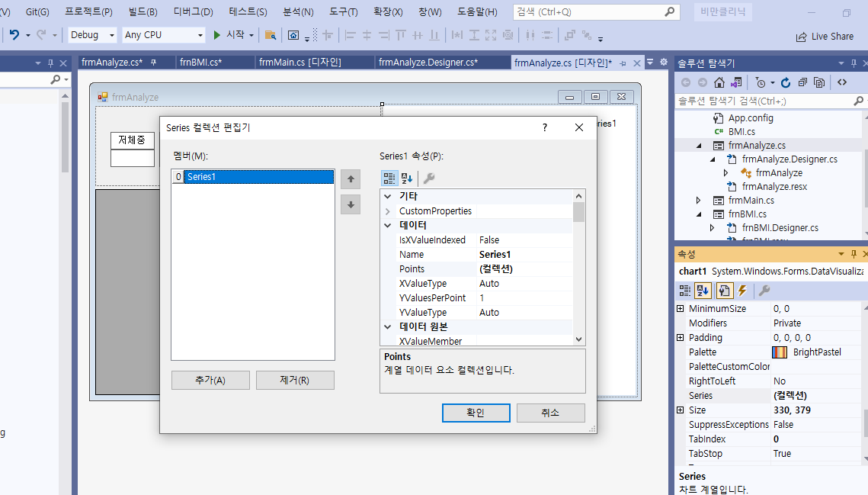The width and height of the screenshot is (868, 495).
Task: Expand the Size property in Properties panel
Action: click(681, 410)
